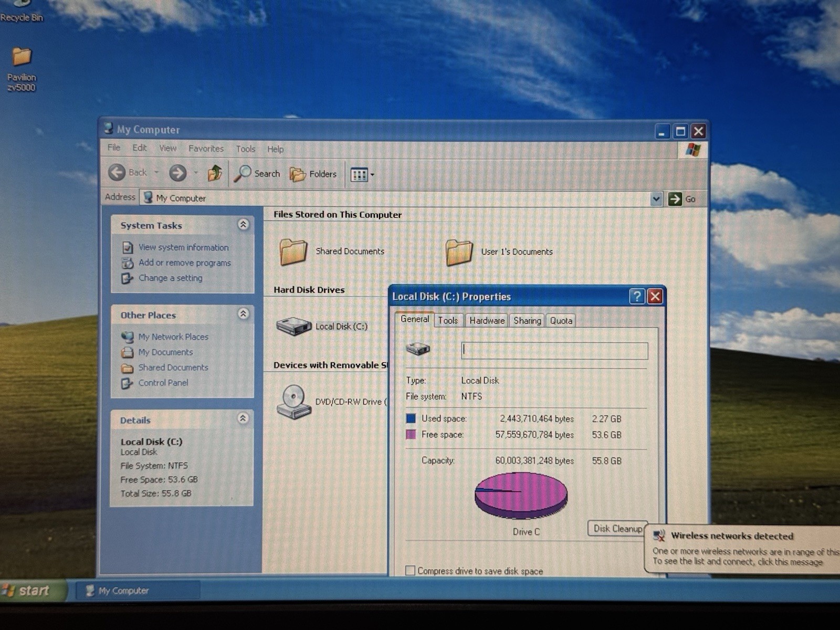Open the Back history dropdown arrow
The height and width of the screenshot is (630, 840).
click(x=156, y=172)
